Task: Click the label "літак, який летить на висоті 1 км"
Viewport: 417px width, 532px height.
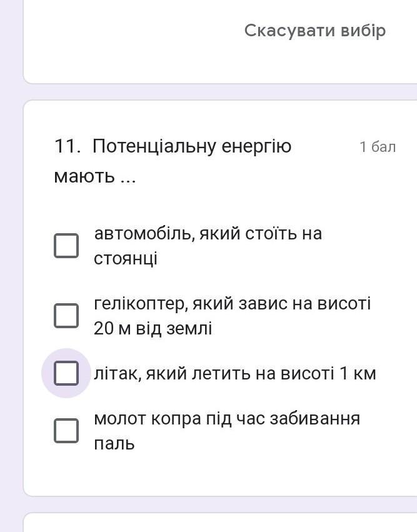Action: pyautogui.click(x=234, y=374)
